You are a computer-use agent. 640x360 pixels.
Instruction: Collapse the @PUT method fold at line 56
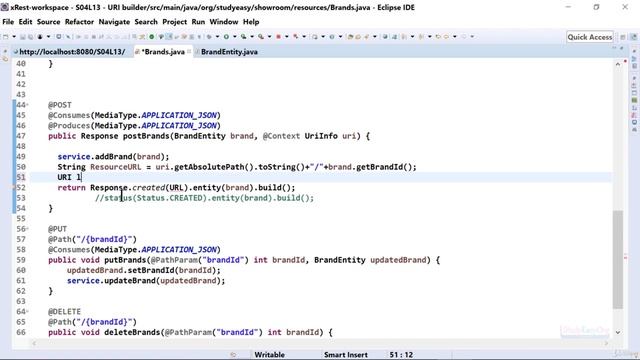click(27, 229)
